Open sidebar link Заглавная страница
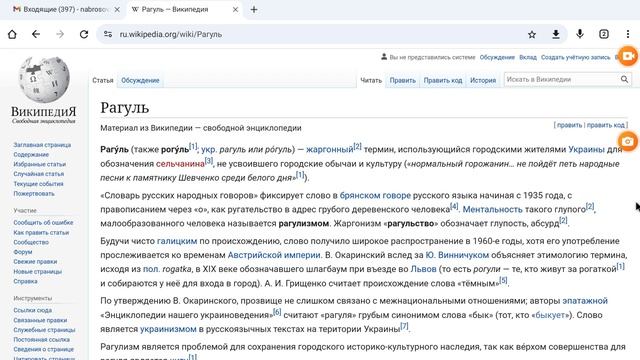This screenshot has width=640, height=360. pyautogui.click(x=42, y=145)
